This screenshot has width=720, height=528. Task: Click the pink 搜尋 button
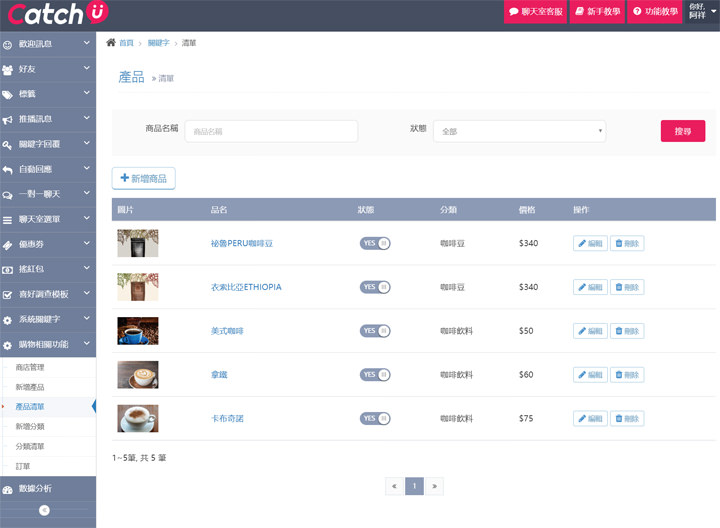coord(683,131)
